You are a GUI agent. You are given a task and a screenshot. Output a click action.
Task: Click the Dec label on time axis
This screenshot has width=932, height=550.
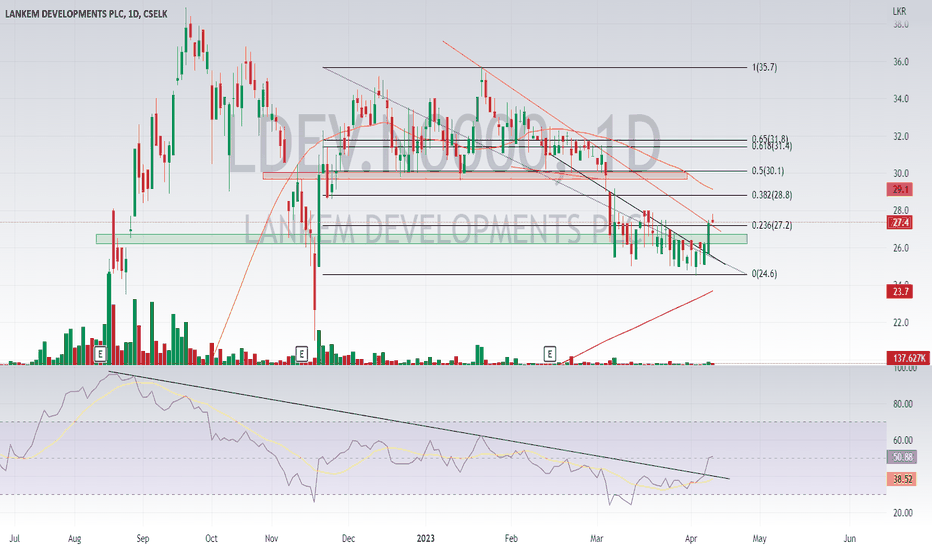pos(348,539)
